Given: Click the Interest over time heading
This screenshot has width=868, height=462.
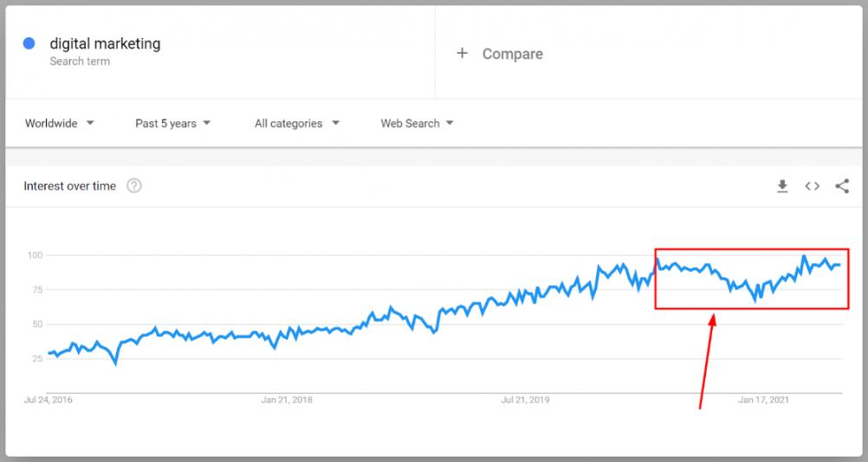Looking at the screenshot, I should coord(69,185).
